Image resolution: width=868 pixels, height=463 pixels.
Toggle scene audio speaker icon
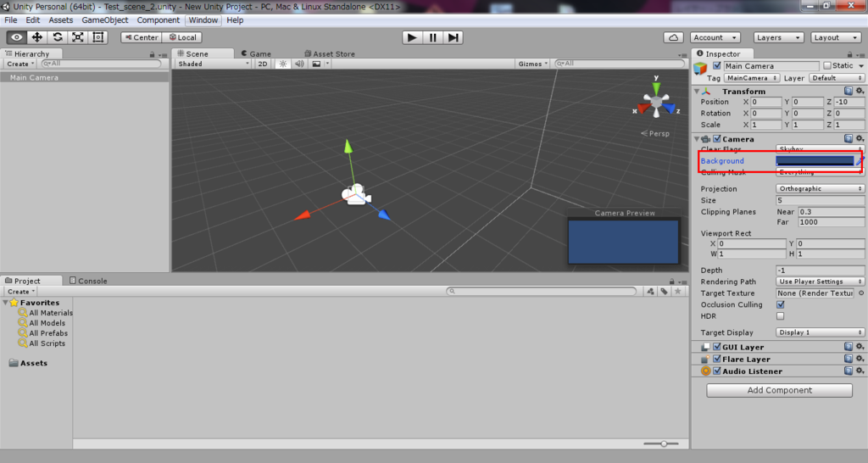click(299, 64)
